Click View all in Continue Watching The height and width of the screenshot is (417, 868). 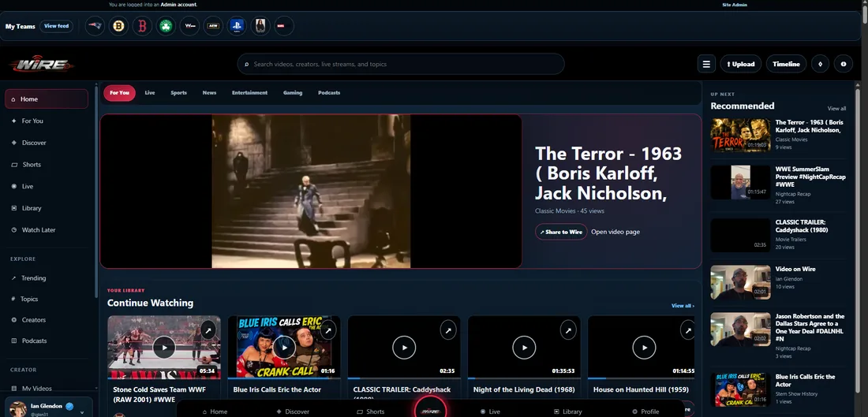click(683, 305)
